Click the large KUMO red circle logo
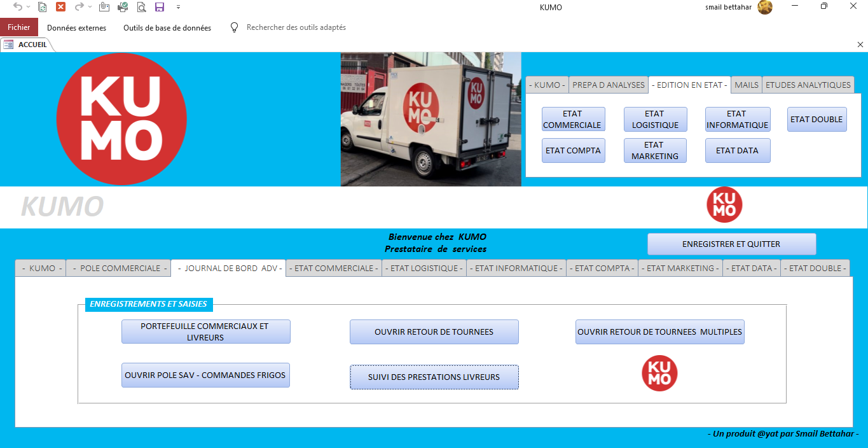The image size is (868, 448). [121, 120]
